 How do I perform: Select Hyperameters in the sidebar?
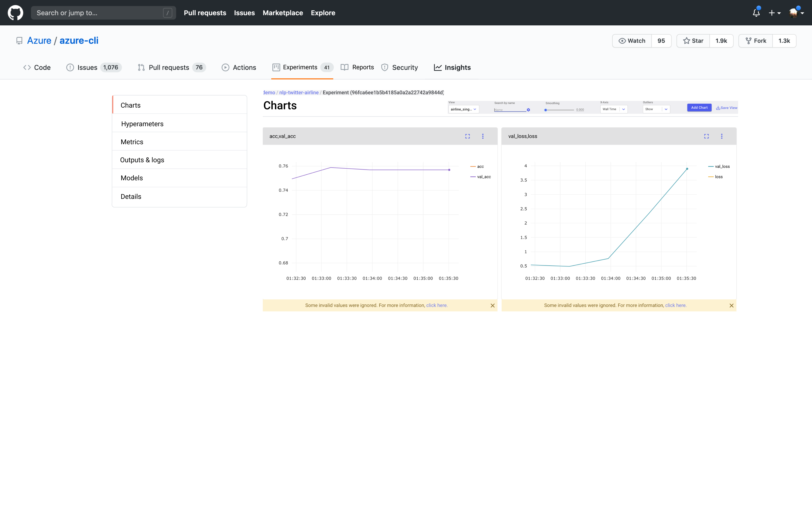click(x=142, y=124)
